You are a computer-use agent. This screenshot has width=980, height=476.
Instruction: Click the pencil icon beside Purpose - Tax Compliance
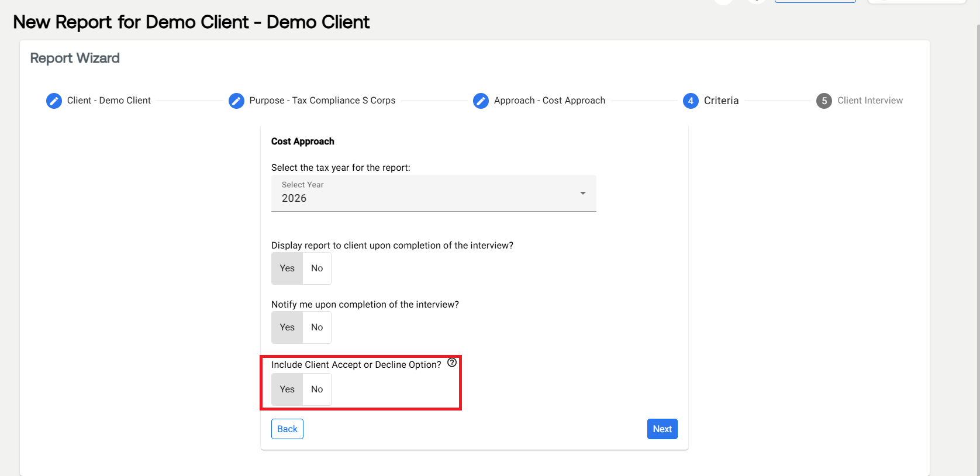pyautogui.click(x=236, y=101)
